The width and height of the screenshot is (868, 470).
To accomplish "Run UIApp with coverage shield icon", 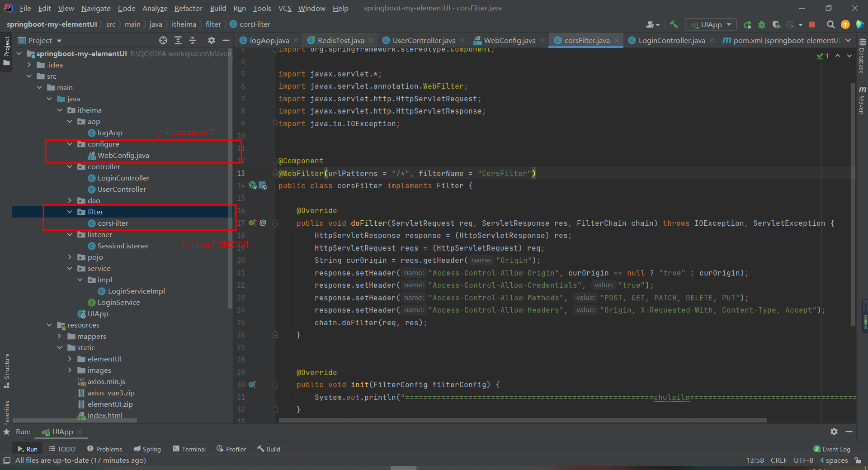I will [776, 24].
